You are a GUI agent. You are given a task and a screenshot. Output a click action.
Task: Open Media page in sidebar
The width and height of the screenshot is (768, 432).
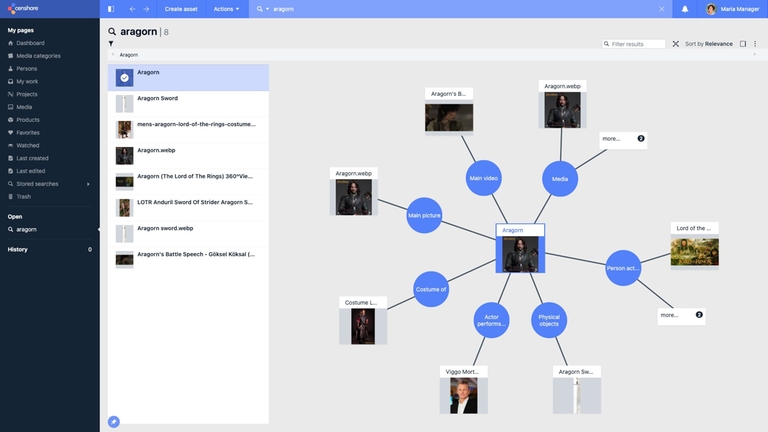24,107
